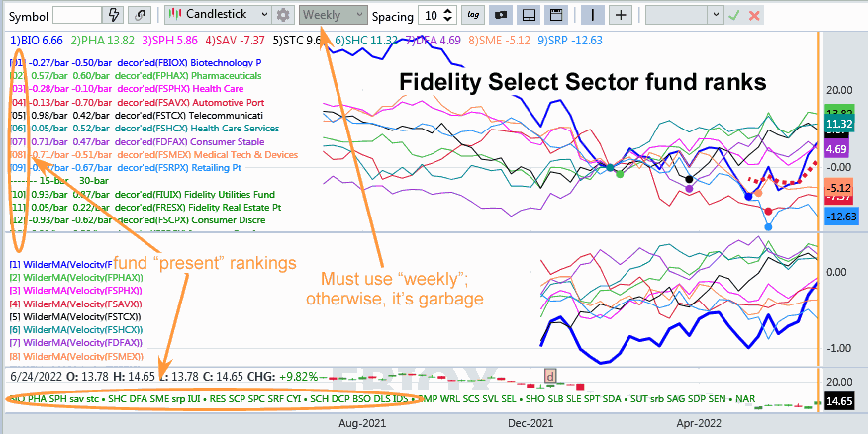
Task: Click the FIUIX Fidelity Utilities Fund row
Action: 143,195
